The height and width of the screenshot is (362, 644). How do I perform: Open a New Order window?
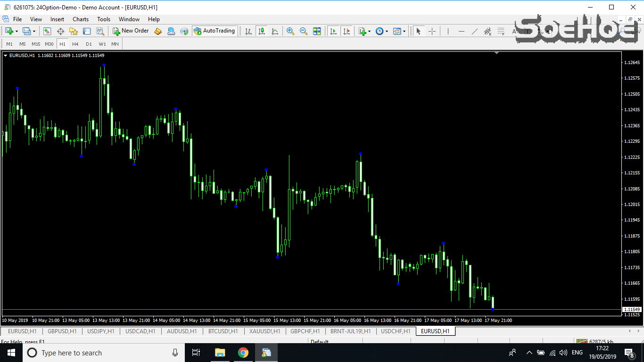tap(131, 31)
